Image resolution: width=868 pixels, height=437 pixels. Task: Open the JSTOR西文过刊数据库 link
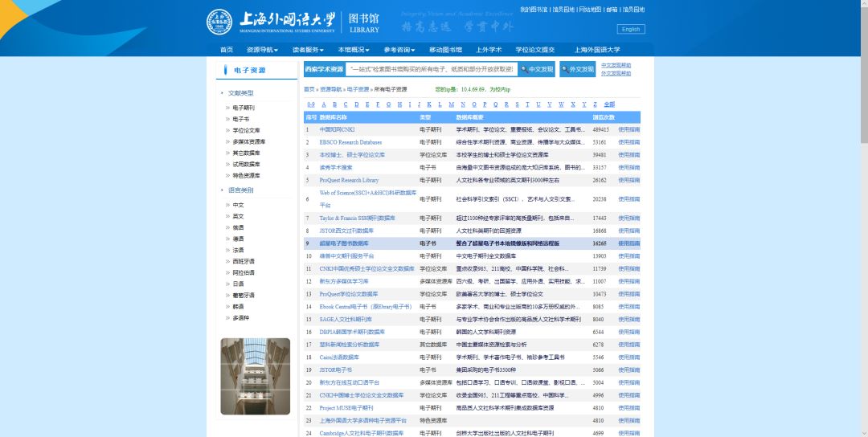click(x=346, y=231)
